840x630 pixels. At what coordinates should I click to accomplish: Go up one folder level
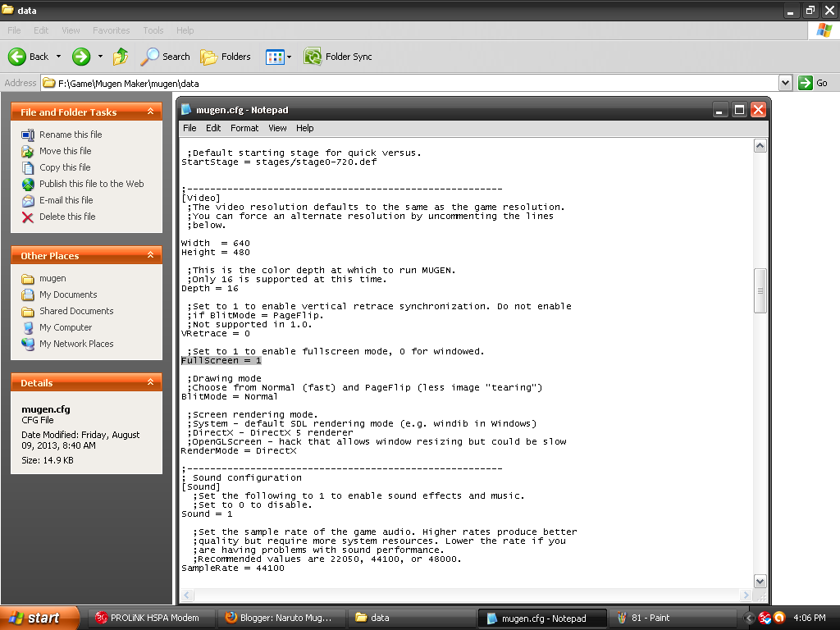(x=119, y=57)
